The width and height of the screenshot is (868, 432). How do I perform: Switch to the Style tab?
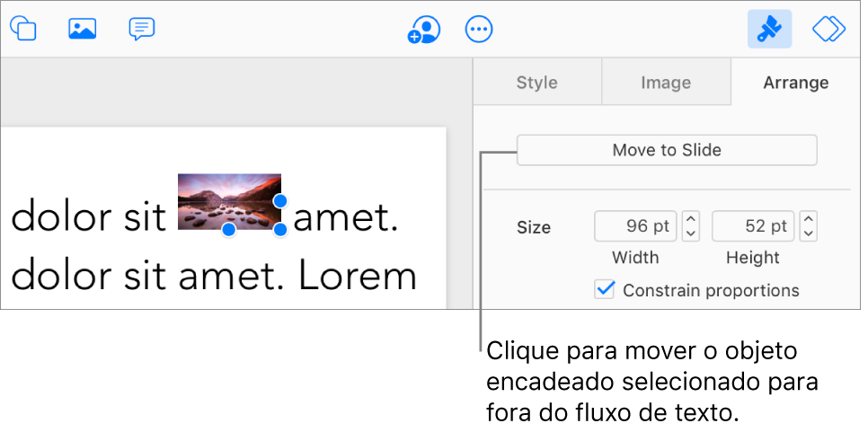coord(537,83)
